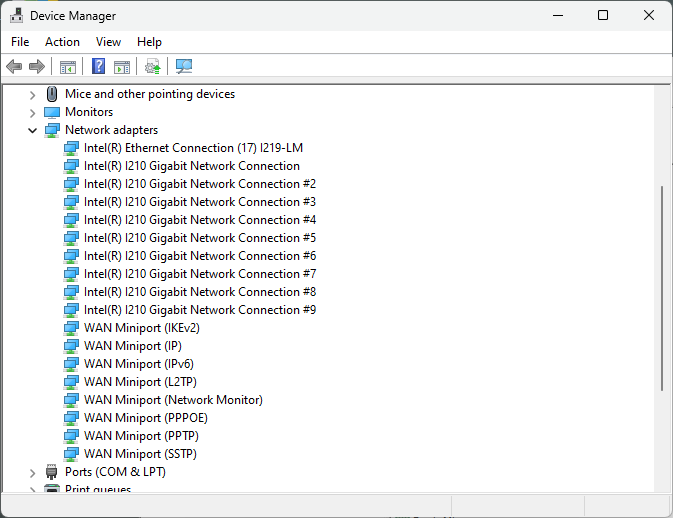Select WAN Miniport (PPPOE) adapter
Image resolution: width=673 pixels, height=518 pixels.
click(145, 418)
